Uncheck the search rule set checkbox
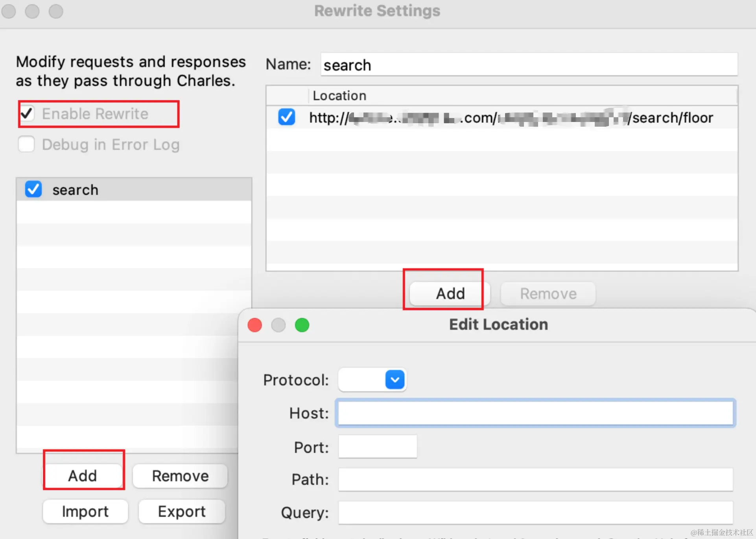 [x=33, y=189]
